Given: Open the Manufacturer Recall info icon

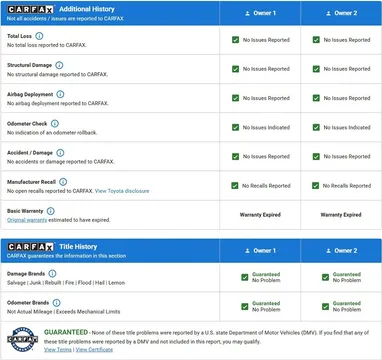Looking at the screenshot, I should coord(63,182).
